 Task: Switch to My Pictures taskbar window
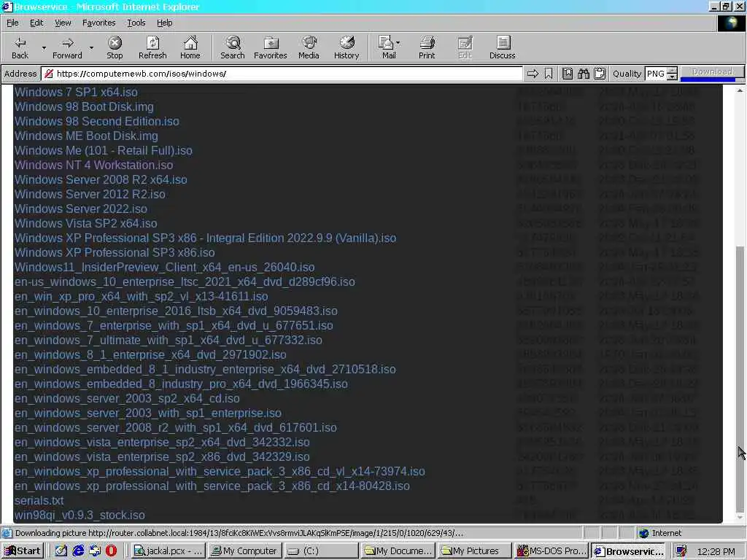(x=475, y=551)
